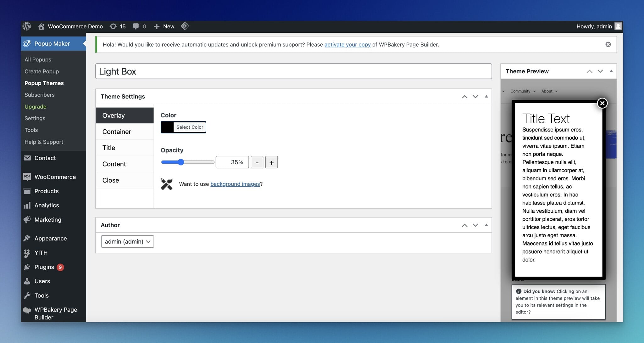
Task: Click Title Text in the theme preview
Action: 546,119
